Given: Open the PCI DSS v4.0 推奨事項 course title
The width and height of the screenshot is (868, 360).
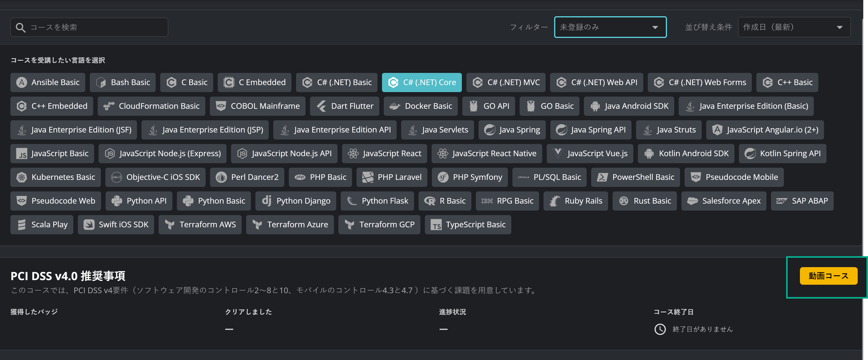Looking at the screenshot, I should point(68,276).
